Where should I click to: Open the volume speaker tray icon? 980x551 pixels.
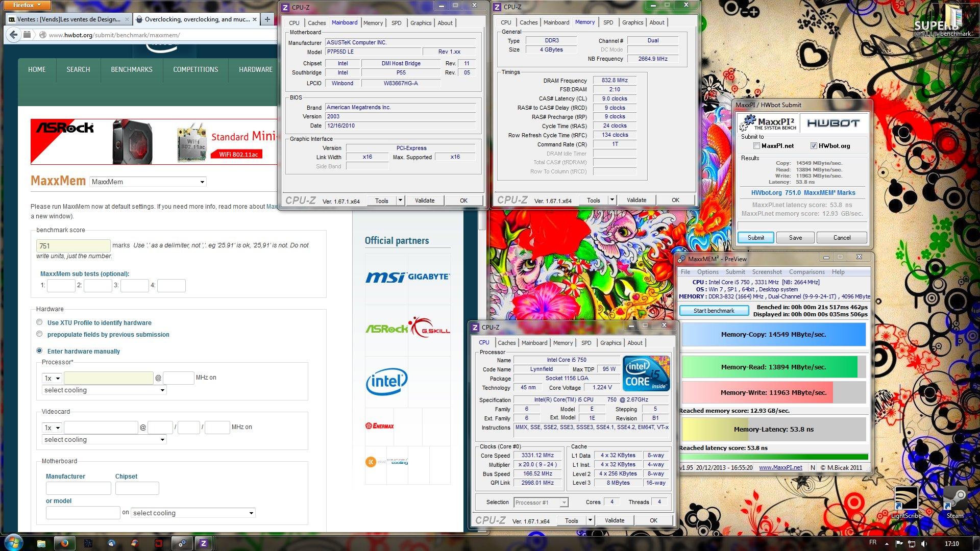(x=923, y=543)
